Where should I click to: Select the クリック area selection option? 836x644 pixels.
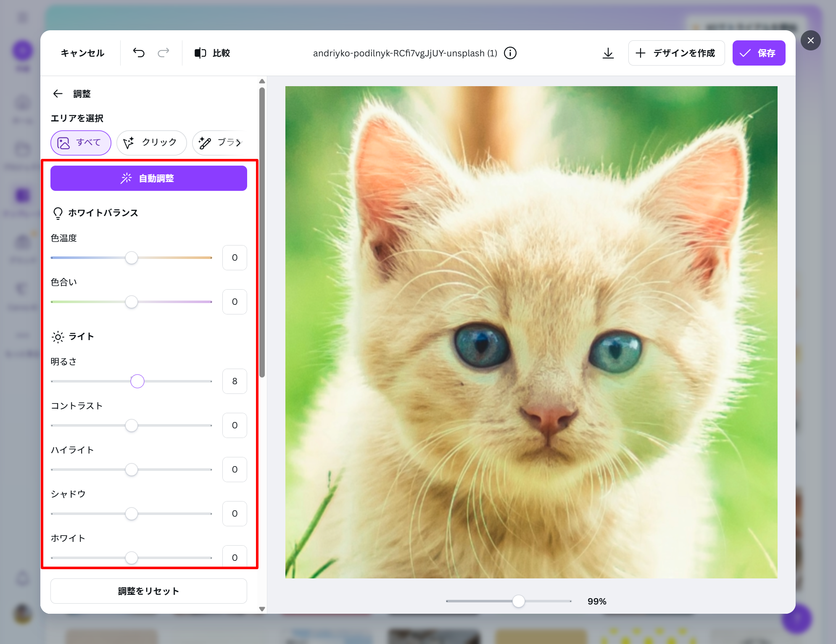[x=151, y=143]
